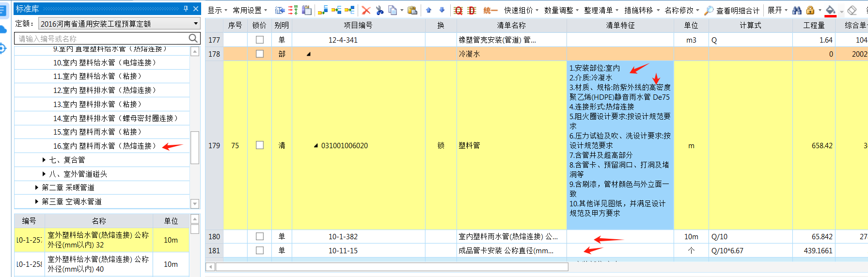The height and width of the screenshot is (277, 868).
Task: Tick the 锁价 checkbox in row 181
Action: coord(260,250)
